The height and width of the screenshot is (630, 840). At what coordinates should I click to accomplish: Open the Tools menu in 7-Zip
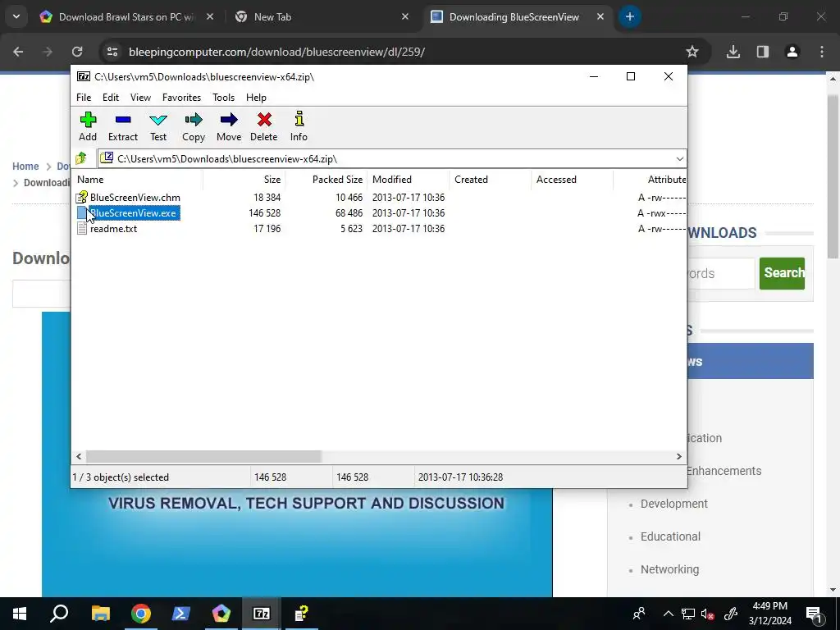click(223, 98)
